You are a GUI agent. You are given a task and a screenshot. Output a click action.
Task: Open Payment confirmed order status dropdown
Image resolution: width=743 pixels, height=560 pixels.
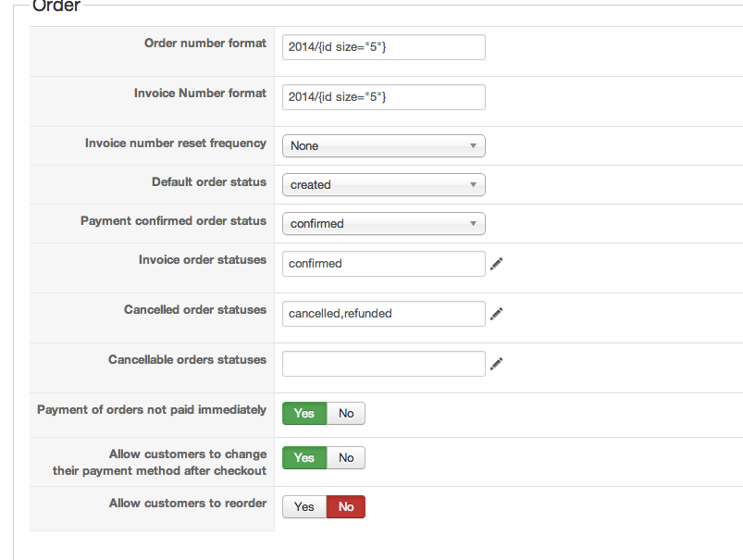click(383, 224)
